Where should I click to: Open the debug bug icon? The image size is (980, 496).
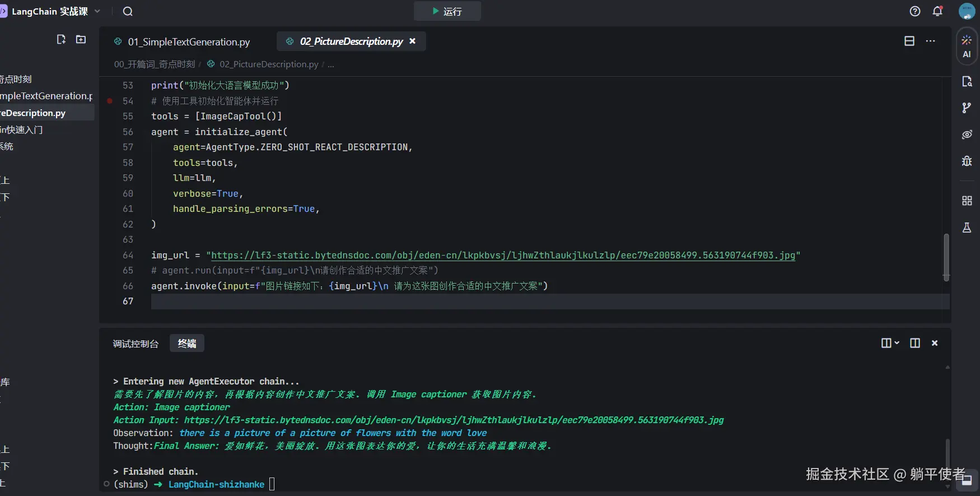(x=967, y=161)
